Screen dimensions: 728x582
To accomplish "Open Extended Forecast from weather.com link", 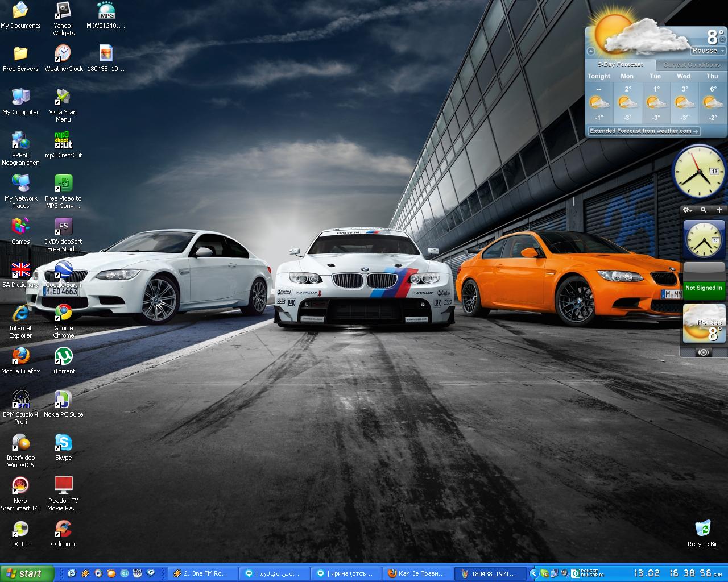I will 643,131.
